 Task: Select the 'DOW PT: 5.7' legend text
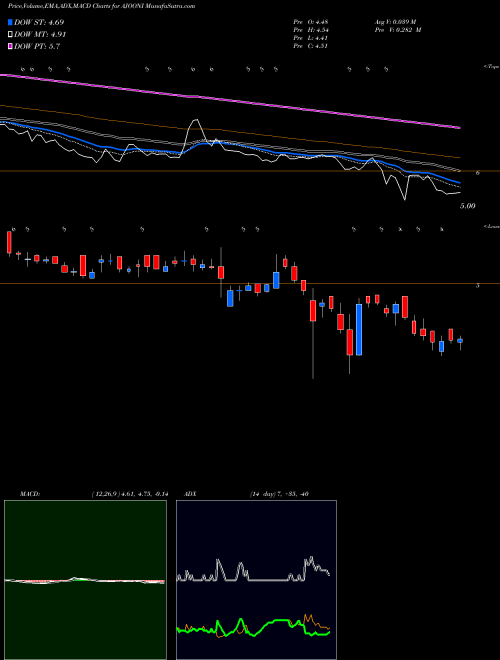[37, 46]
